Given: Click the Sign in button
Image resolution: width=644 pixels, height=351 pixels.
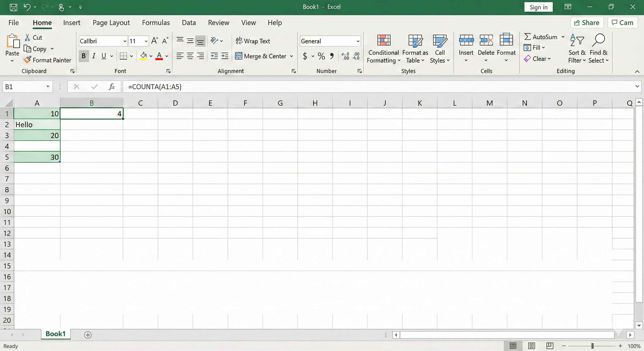Looking at the screenshot, I should point(538,7).
